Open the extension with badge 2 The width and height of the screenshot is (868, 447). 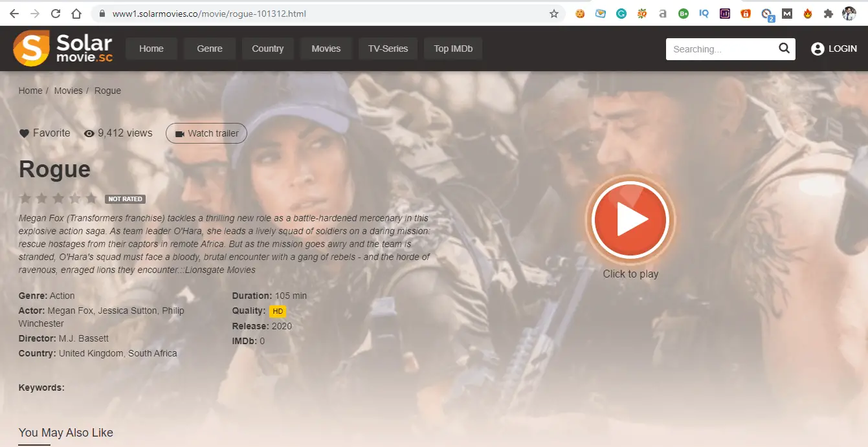(767, 14)
